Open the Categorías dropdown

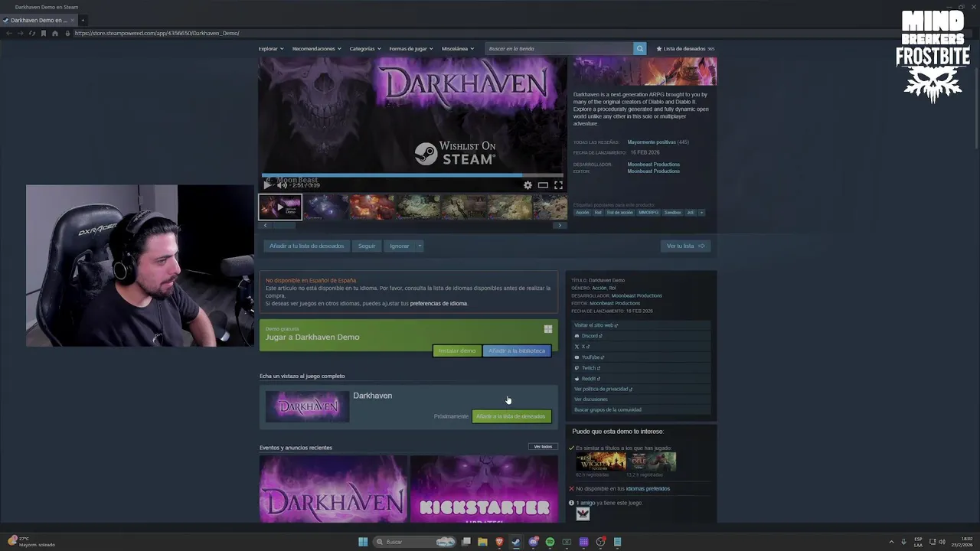point(365,48)
